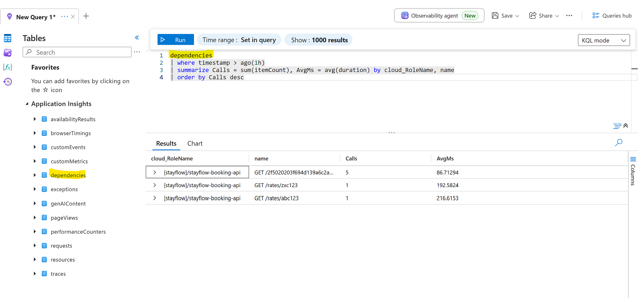
Task: Expand the customEvents table
Action: point(35,147)
